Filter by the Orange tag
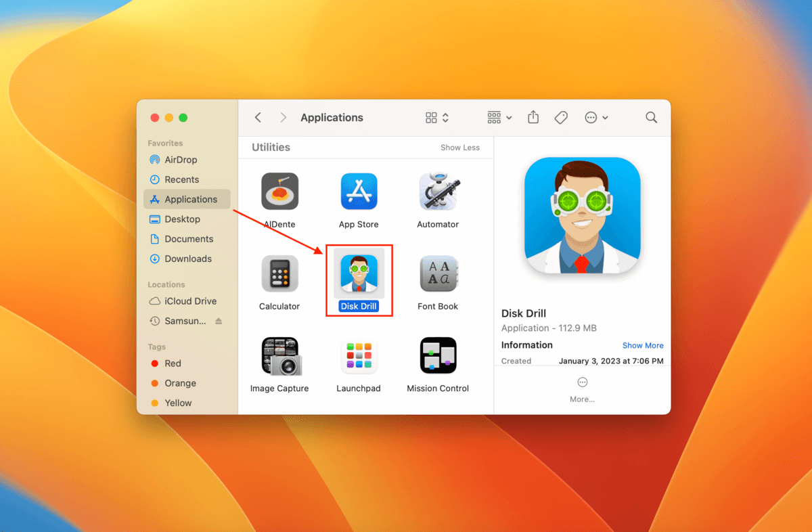812x532 pixels. (x=187, y=383)
